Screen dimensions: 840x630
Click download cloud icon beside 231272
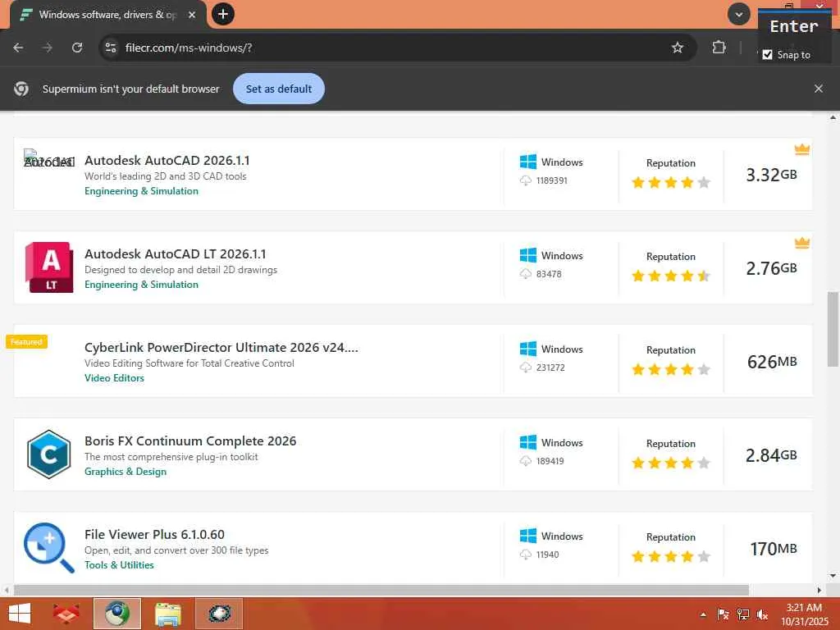tap(526, 367)
